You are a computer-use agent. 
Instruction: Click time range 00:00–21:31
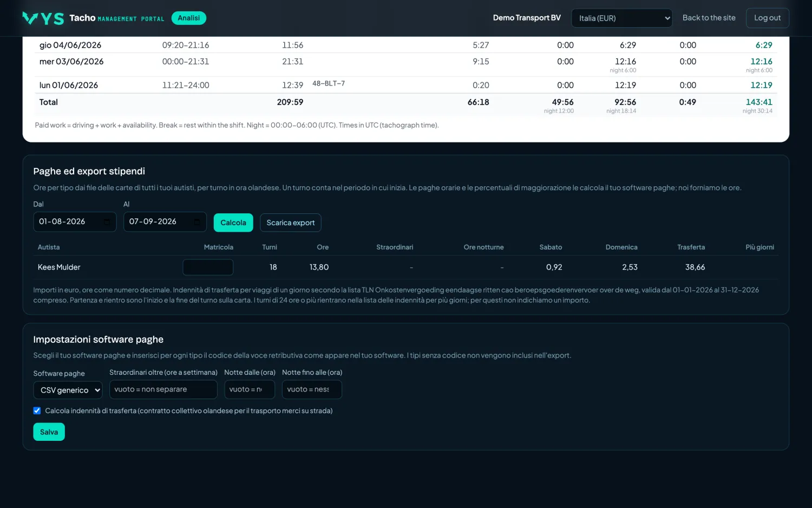pos(186,61)
